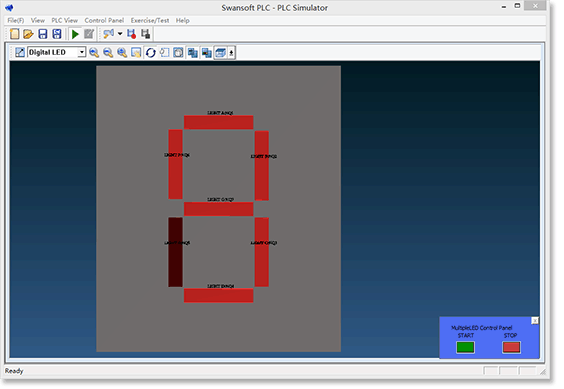
Task: Click the green Run play icon
Action: (75, 34)
